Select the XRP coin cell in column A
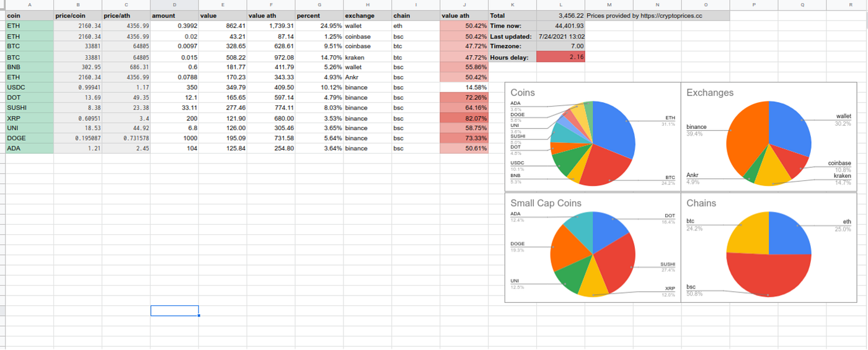Screen dimensions: 868x350 point(30,118)
